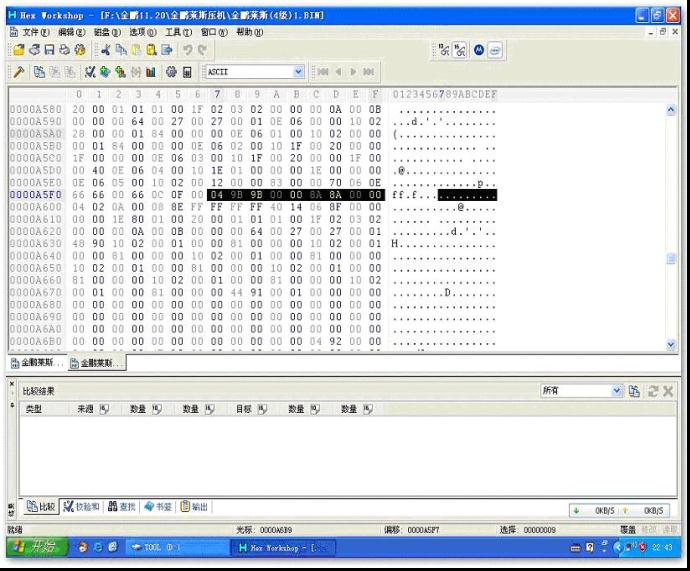The height and width of the screenshot is (571, 690).
Task: Select the 输出 tab at the bottom
Action: coord(194,507)
